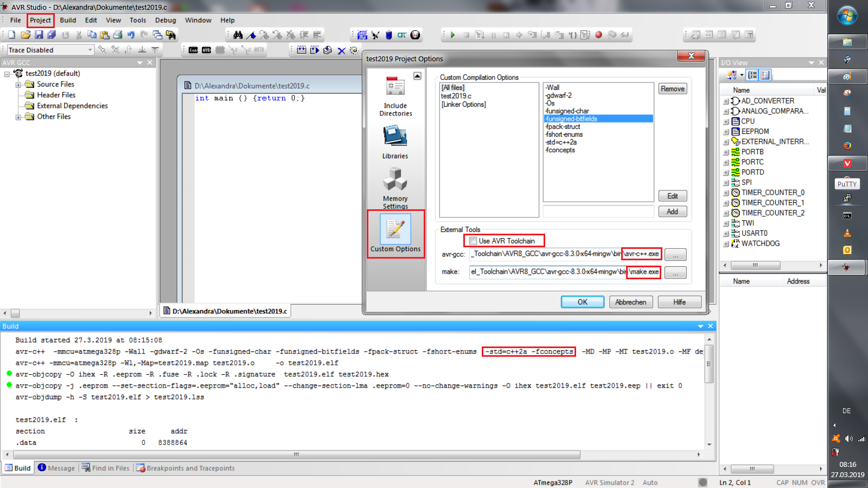Open the Trace Disabled dropdown
This screenshot has width=868, height=488.
[90, 50]
